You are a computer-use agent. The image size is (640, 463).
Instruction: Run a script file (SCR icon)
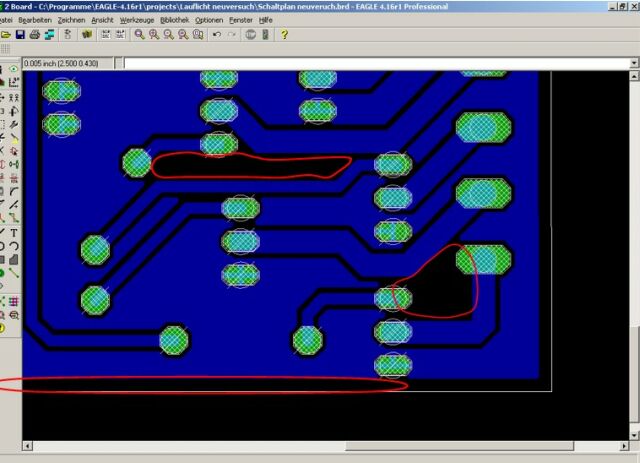point(106,35)
